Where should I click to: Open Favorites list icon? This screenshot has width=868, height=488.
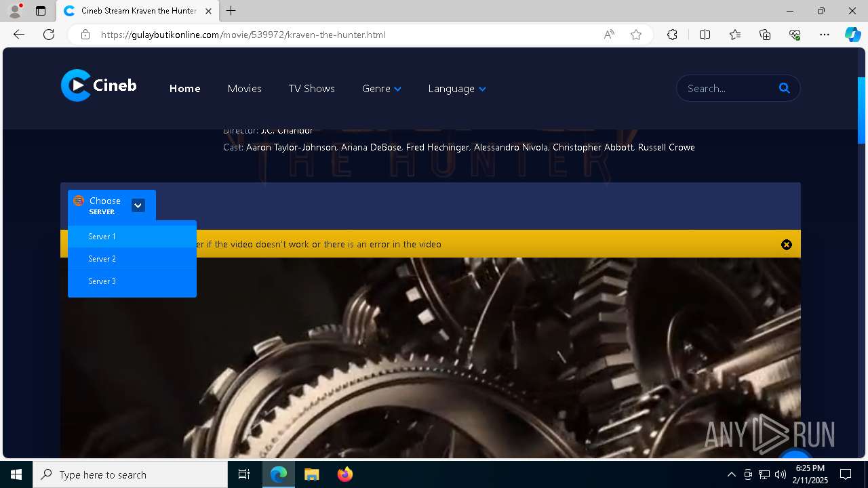click(x=735, y=35)
